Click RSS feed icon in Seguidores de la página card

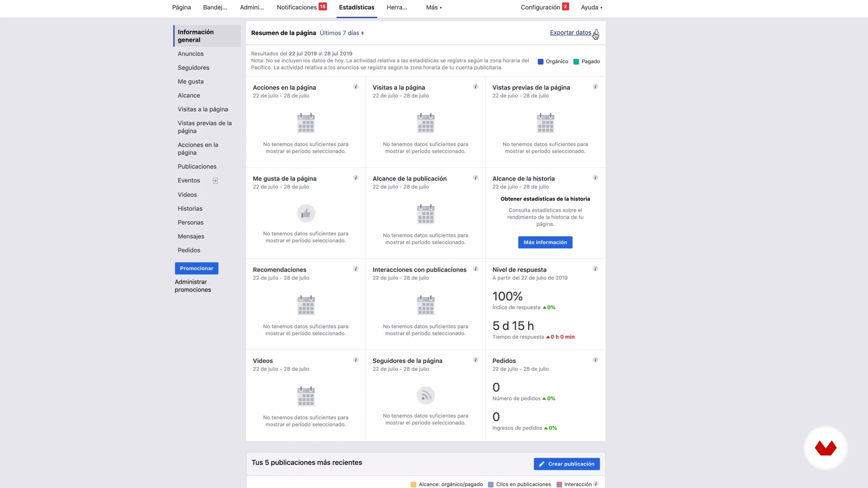[426, 396]
